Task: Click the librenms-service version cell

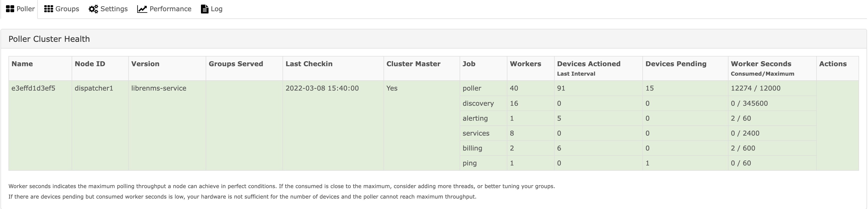Action: point(159,88)
